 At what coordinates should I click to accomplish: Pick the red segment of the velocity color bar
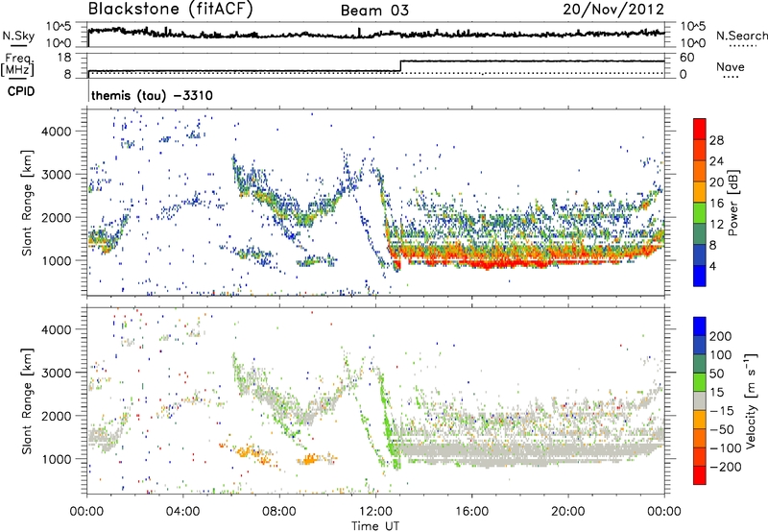[700, 475]
